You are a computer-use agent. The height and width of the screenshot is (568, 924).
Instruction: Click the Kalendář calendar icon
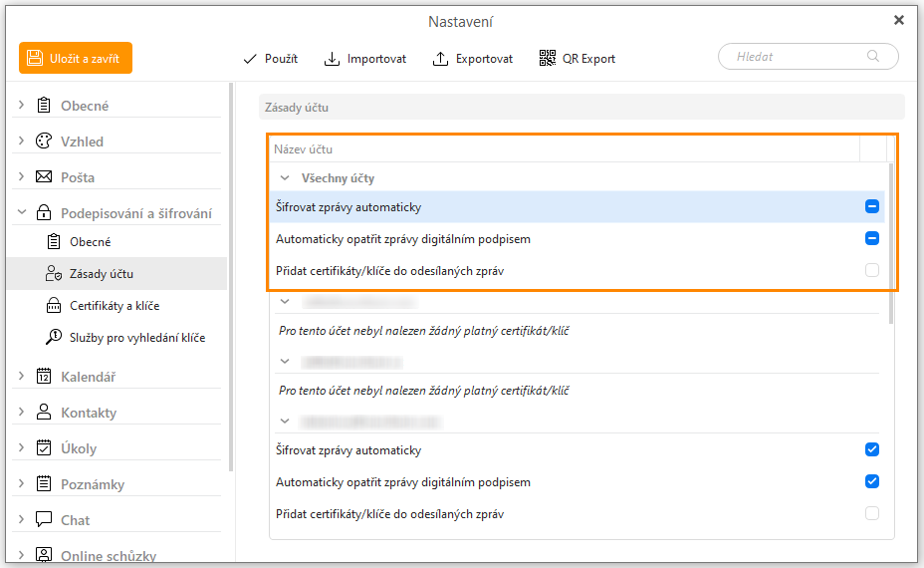point(44,377)
